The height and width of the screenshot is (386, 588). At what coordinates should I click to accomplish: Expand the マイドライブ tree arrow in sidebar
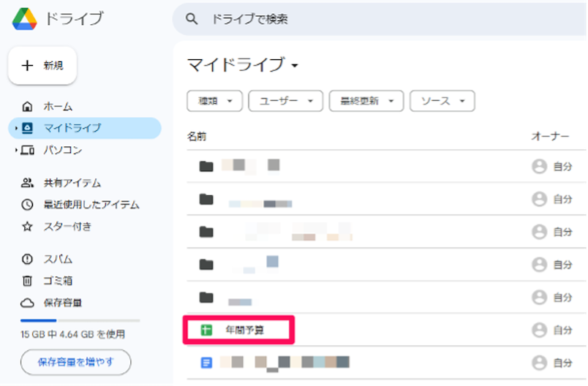[x=15, y=129]
